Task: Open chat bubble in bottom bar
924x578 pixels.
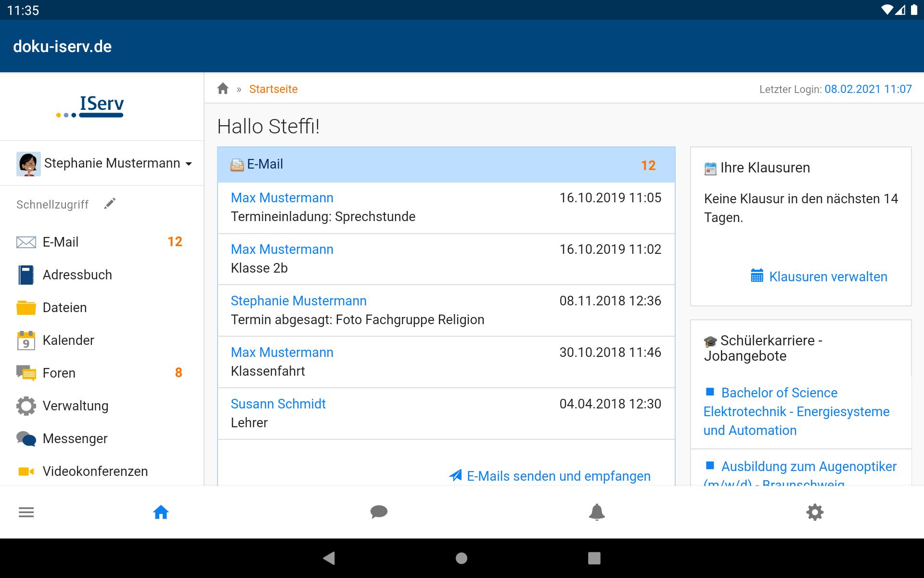Action: click(x=379, y=512)
